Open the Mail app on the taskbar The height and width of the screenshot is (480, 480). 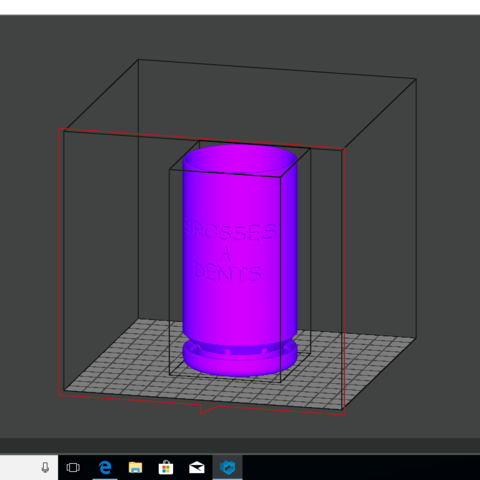tap(197, 467)
